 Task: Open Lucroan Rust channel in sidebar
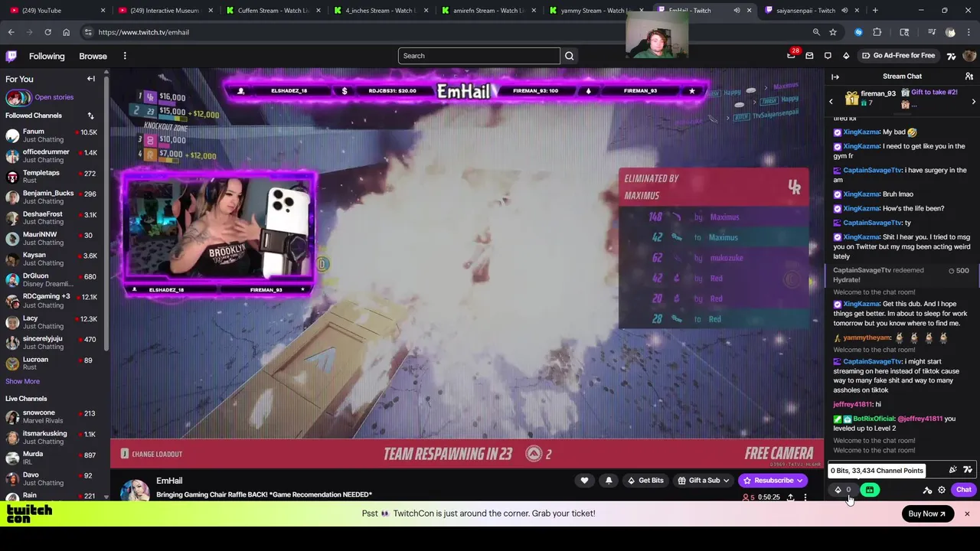tap(54, 363)
